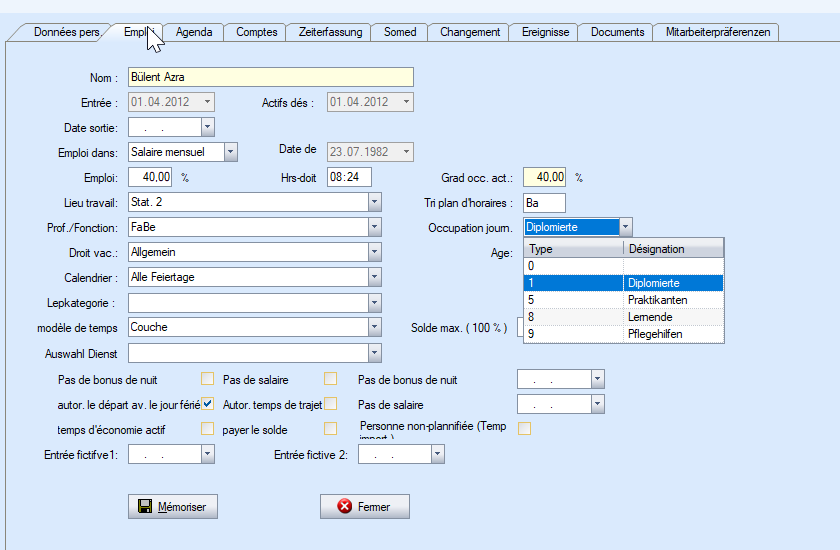Enable 'Personne non-plannifiée' checkbox
This screenshot has height=550, width=840.
(x=524, y=429)
